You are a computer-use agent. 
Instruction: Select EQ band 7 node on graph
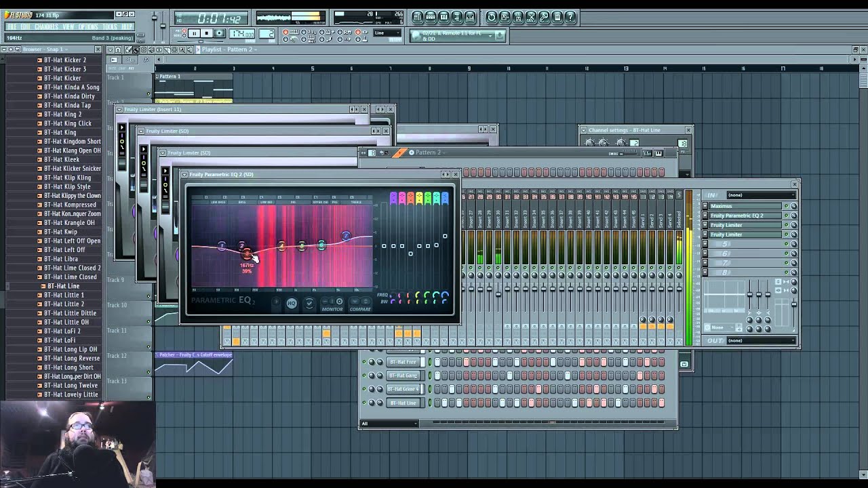346,236
